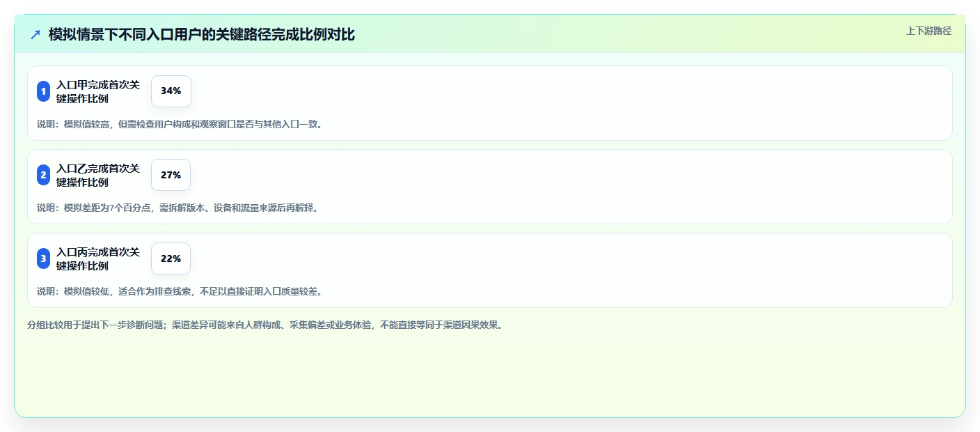Click the 入口丙完成首次关键操作比例 label
This screenshot has width=980, height=432.
(x=98, y=259)
